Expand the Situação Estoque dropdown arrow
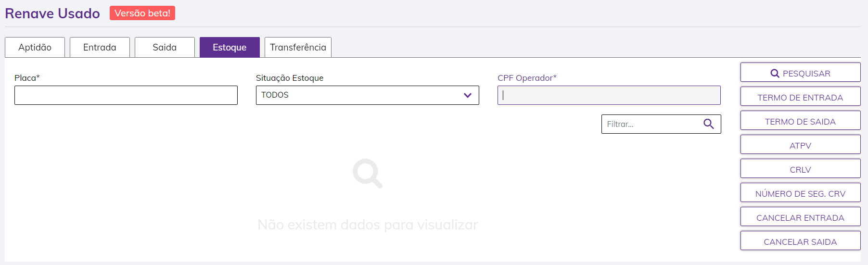Screen dimensions: 868x265 pos(467,95)
